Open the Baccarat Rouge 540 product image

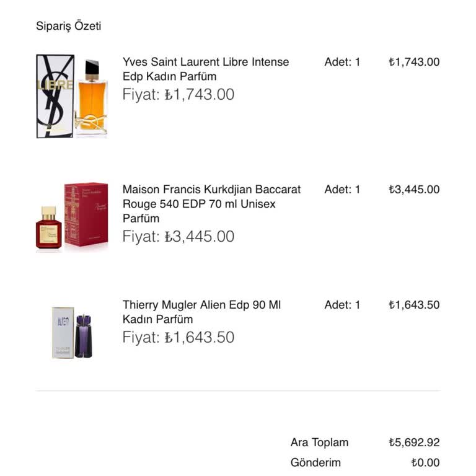71,216
